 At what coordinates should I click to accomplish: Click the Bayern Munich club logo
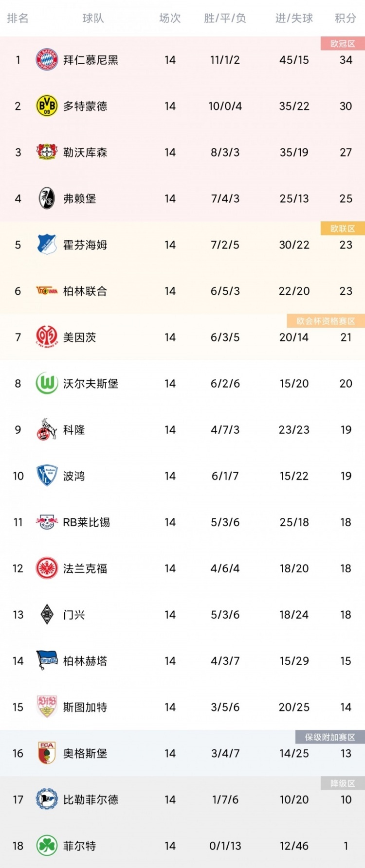click(x=47, y=60)
